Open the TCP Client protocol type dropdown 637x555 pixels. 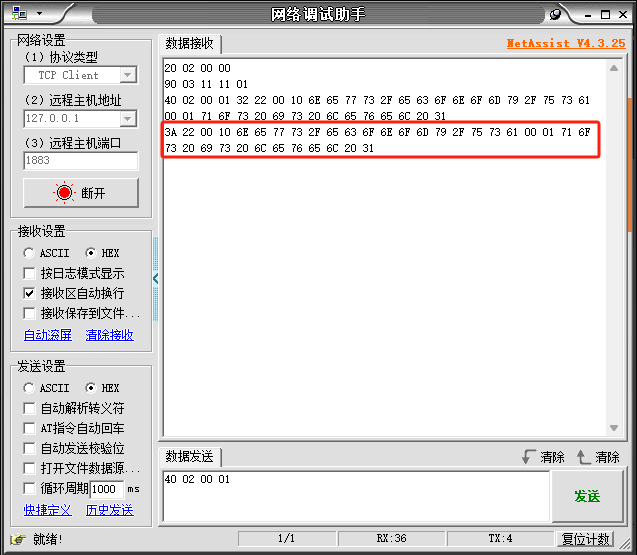click(x=128, y=75)
